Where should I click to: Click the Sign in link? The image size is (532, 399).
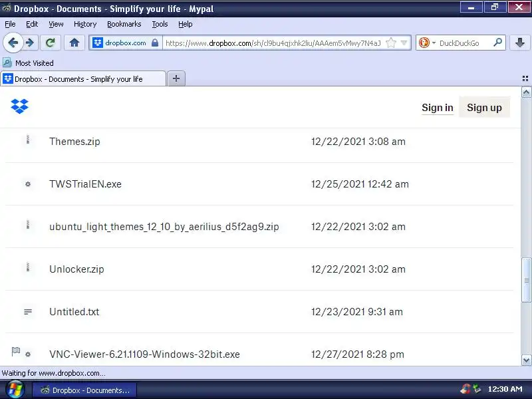click(x=438, y=108)
